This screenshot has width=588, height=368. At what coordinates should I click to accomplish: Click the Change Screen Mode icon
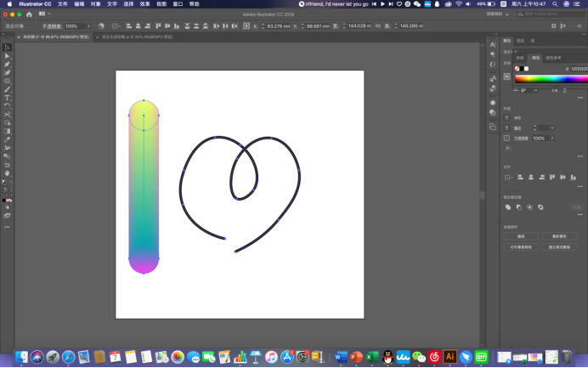(7, 216)
